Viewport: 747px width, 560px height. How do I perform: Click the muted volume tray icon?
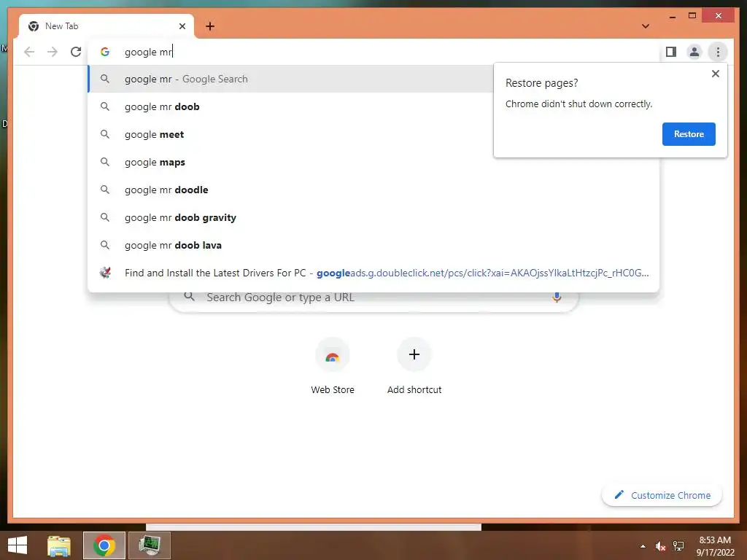(660, 546)
